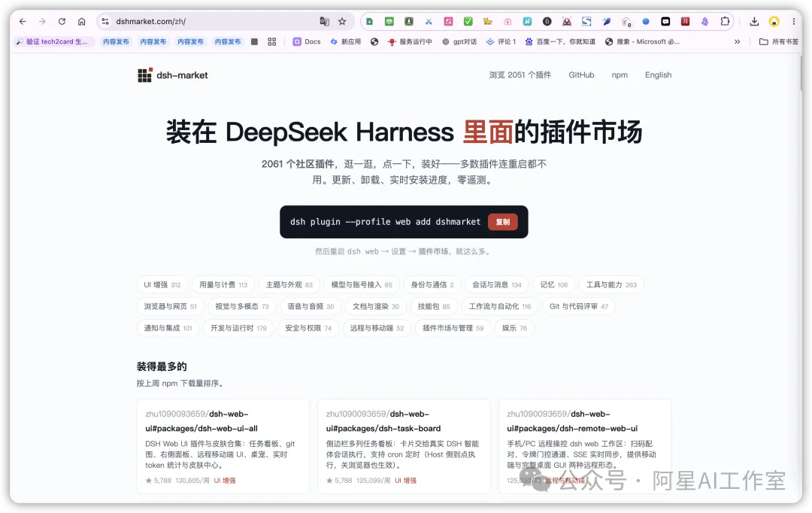Switch language to English

pyautogui.click(x=658, y=74)
